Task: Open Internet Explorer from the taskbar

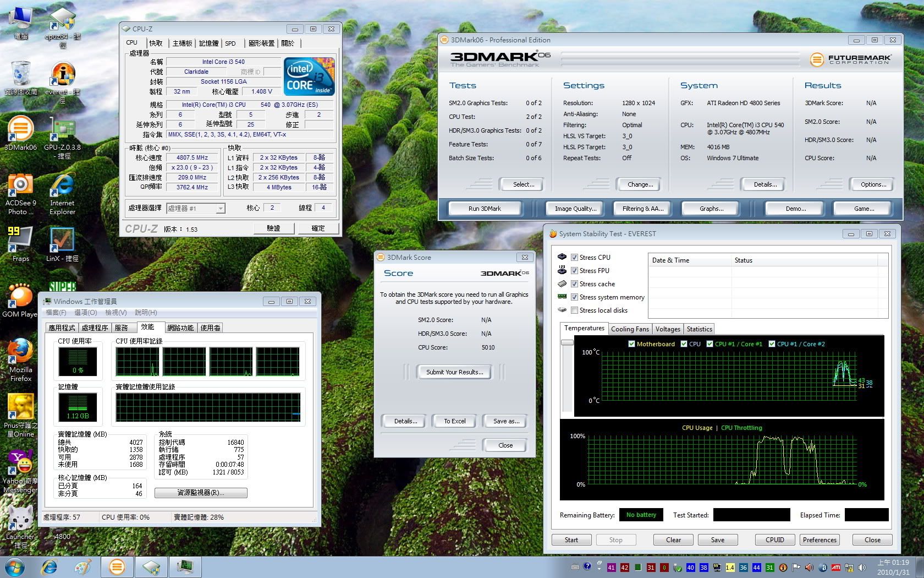Action: coord(50,566)
